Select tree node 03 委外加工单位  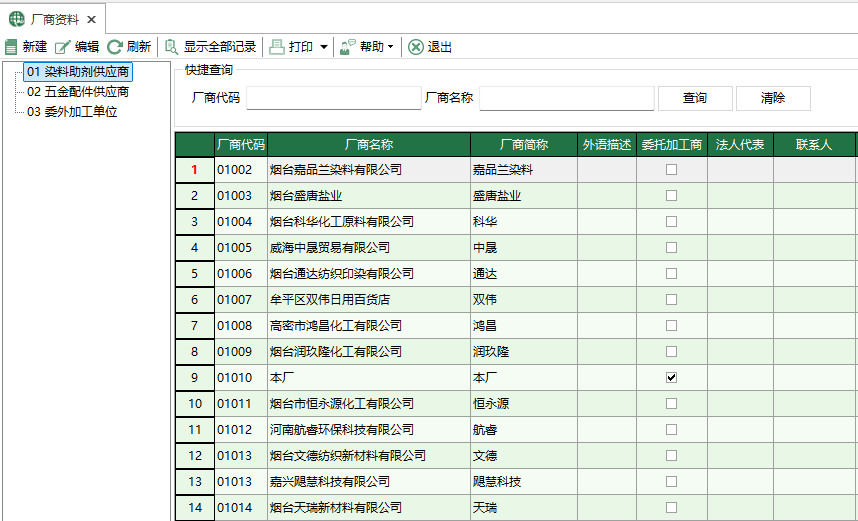72,112
